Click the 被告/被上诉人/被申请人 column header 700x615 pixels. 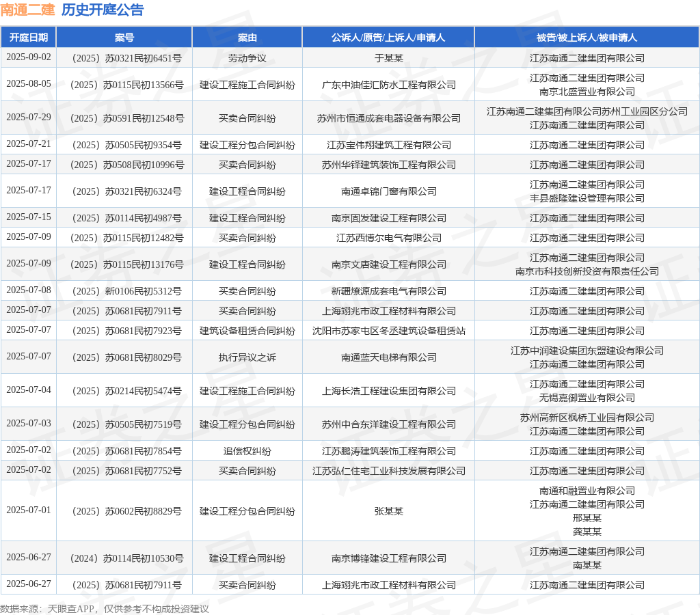[587, 38]
